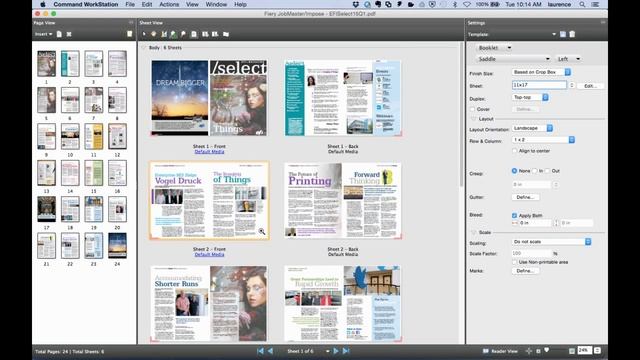
Task: Open Scaling Do not scale dropdown
Action: (x=551, y=242)
